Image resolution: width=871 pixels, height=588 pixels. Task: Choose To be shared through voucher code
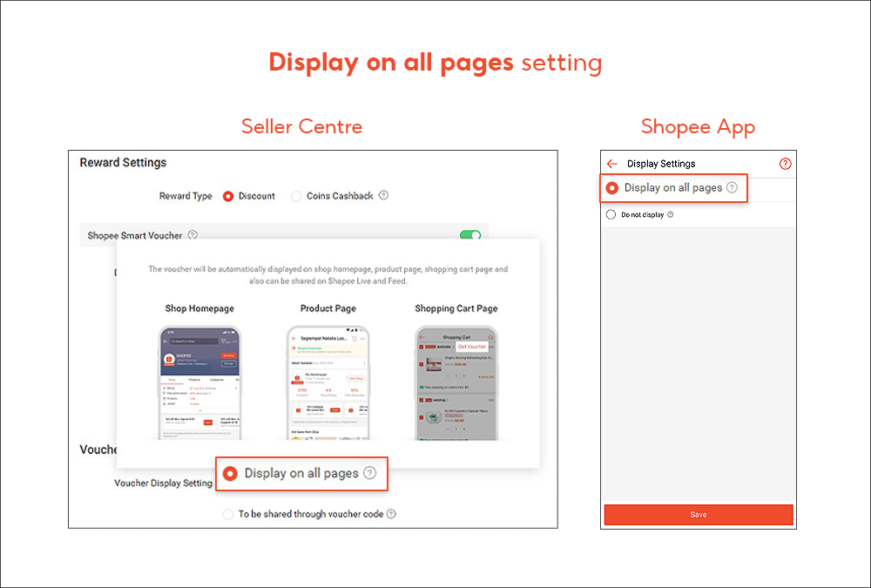[x=228, y=514]
